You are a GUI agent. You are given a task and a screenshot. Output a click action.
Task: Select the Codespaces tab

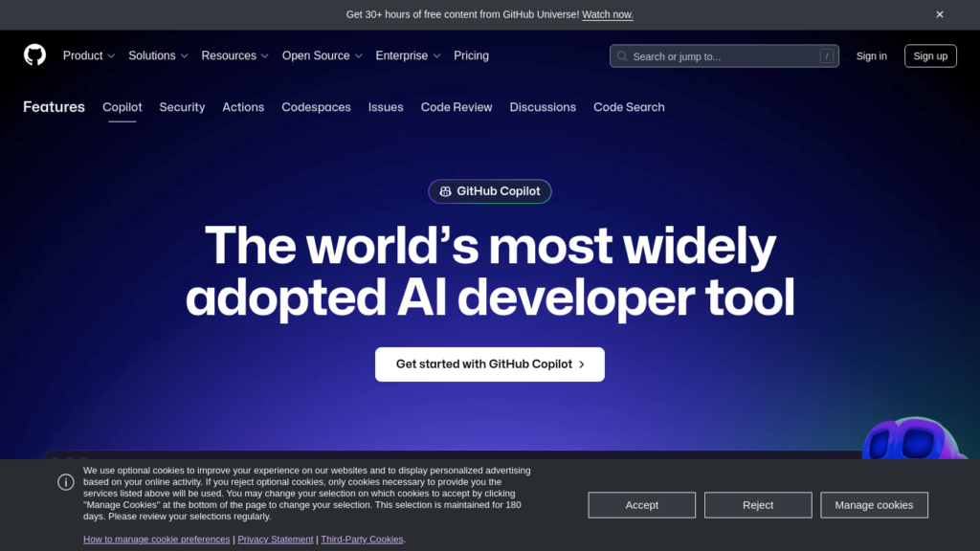tap(316, 107)
